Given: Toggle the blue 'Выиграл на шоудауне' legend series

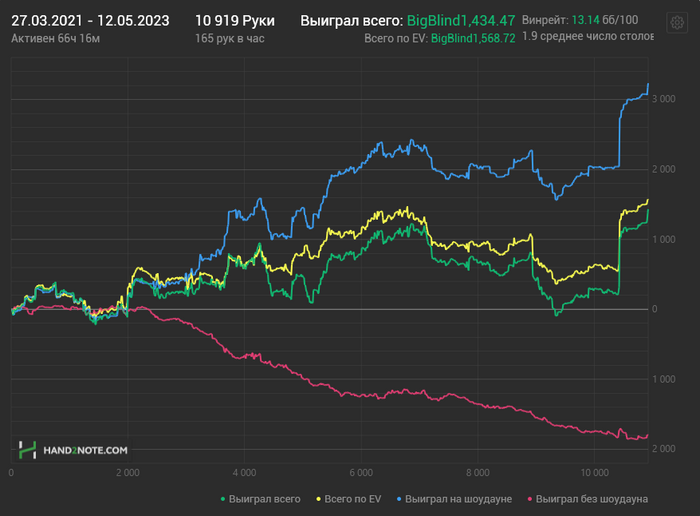Looking at the screenshot, I should (x=454, y=499).
